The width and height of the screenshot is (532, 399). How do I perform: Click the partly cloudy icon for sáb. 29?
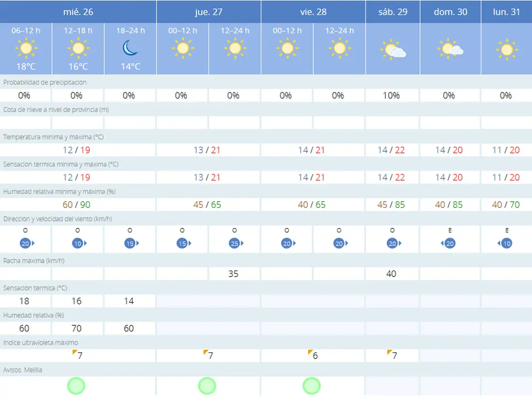coord(393,49)
